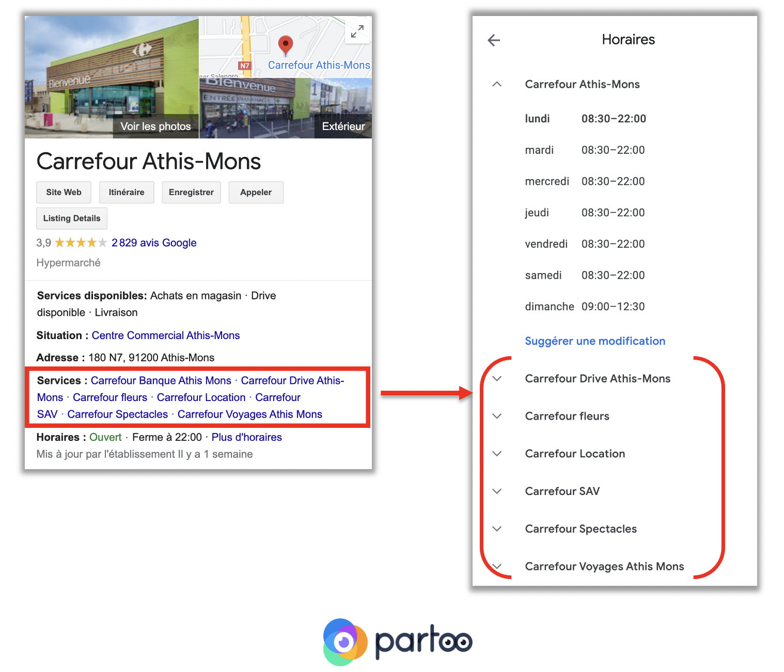Click Suggérer une modification link
The image size is (784, 672).
595,341
